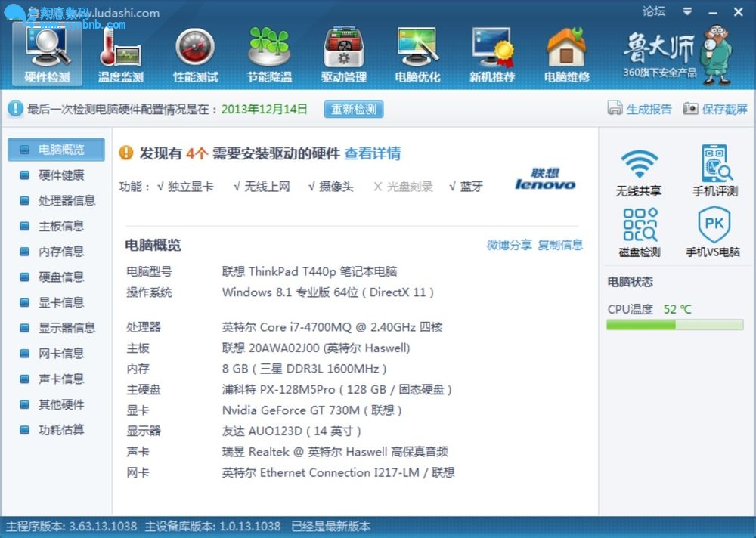Open the 温度监测 temperature monitor icon
This screenshot has width=756, height=538.
(x=120, y=54)
